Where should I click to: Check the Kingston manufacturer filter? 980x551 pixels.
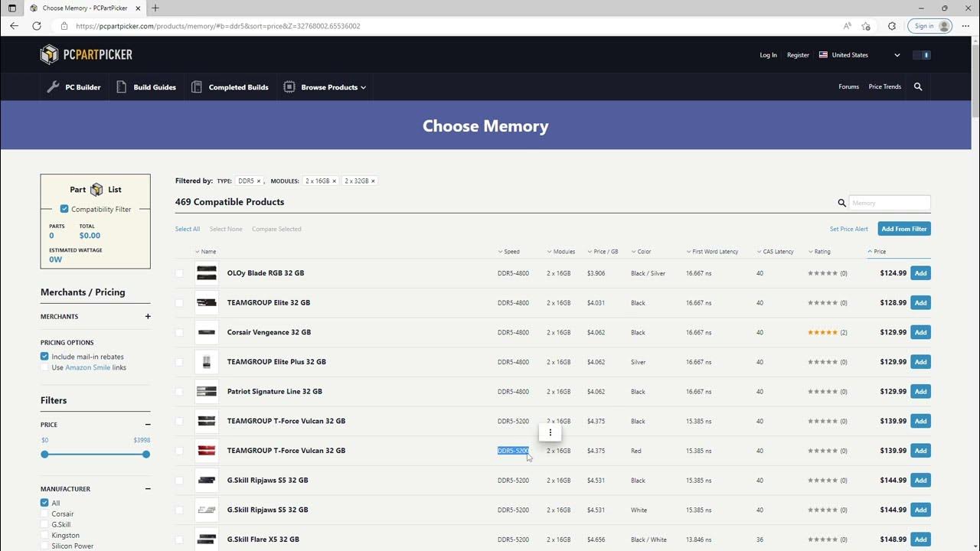44,536
